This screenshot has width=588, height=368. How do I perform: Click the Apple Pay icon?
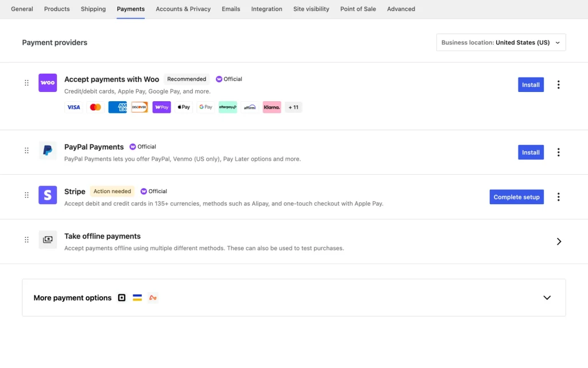(x=184, y=107)
